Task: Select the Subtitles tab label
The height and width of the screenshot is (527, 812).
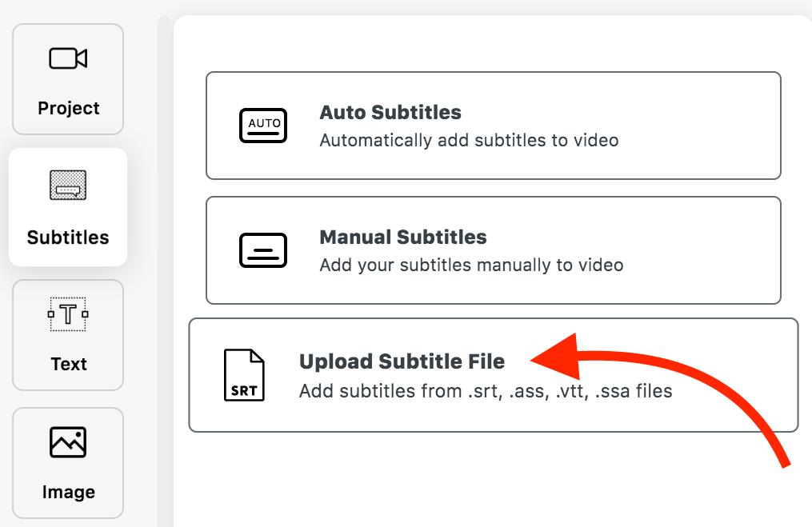Action: 68,237
